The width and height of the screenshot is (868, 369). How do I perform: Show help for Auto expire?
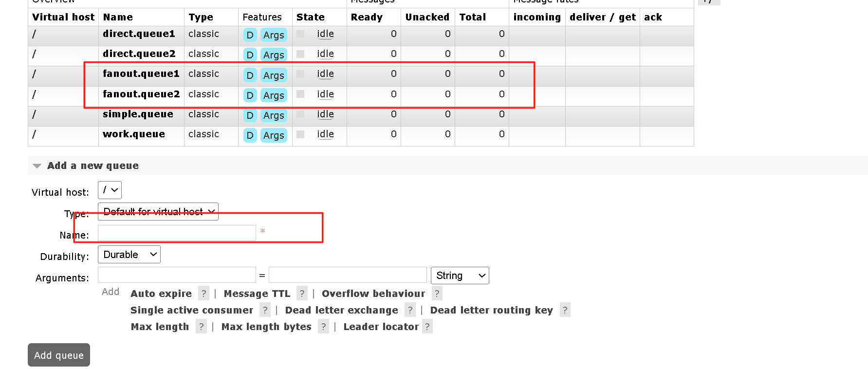point(204,294)
